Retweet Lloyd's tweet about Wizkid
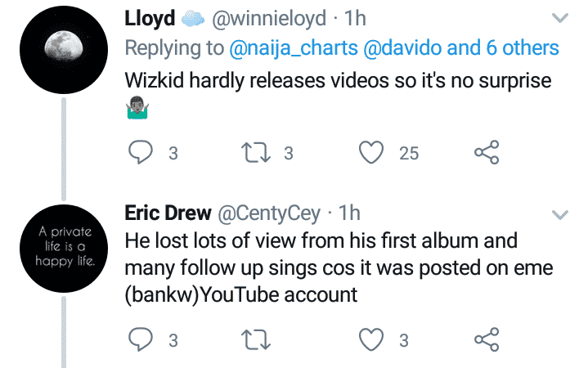Screen dimensions: 588x368 tap(258, 153)
